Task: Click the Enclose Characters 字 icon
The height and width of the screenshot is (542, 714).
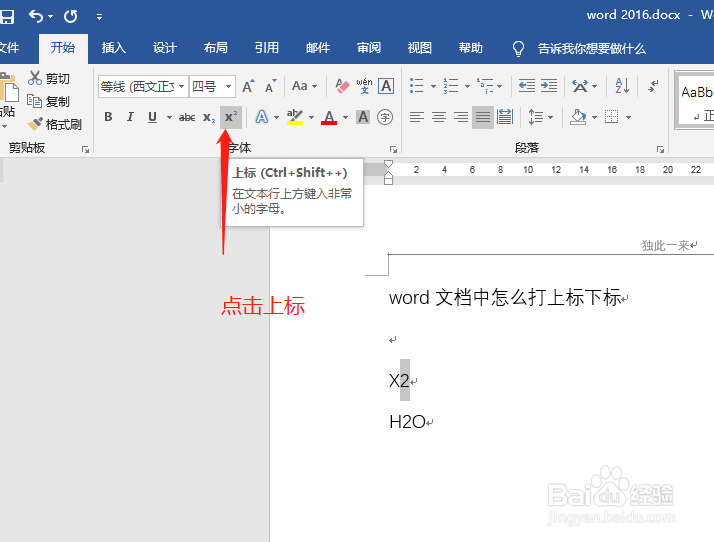Action: 385,117
